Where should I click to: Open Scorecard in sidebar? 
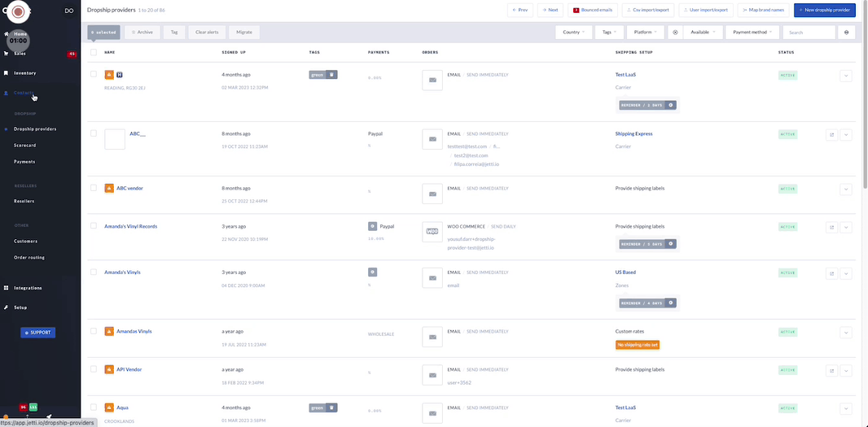pos(25,146)
